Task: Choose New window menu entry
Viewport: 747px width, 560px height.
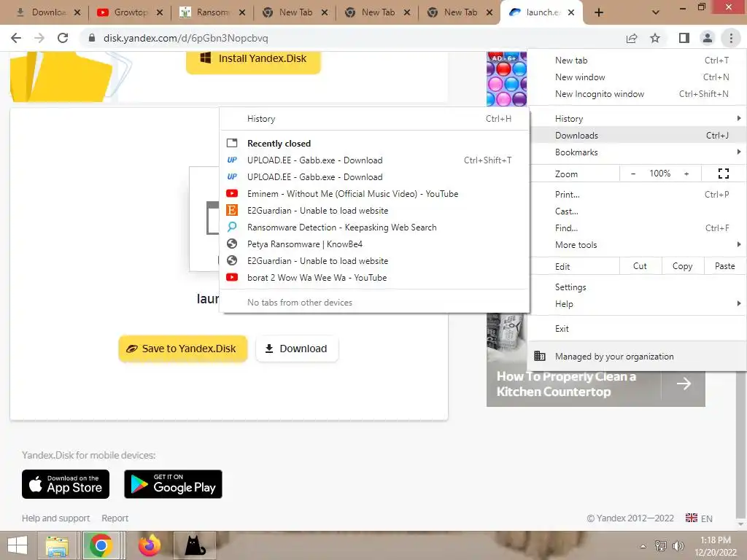Action: [638, 77]
